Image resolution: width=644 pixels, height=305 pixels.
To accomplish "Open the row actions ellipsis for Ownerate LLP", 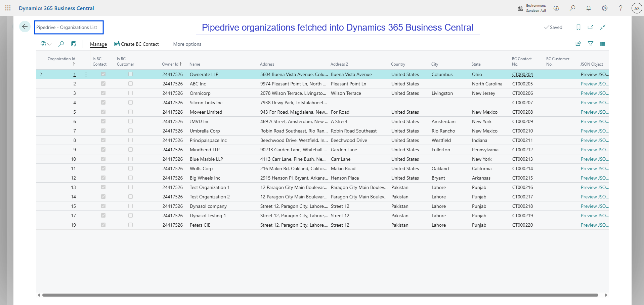I will (86, 74).
